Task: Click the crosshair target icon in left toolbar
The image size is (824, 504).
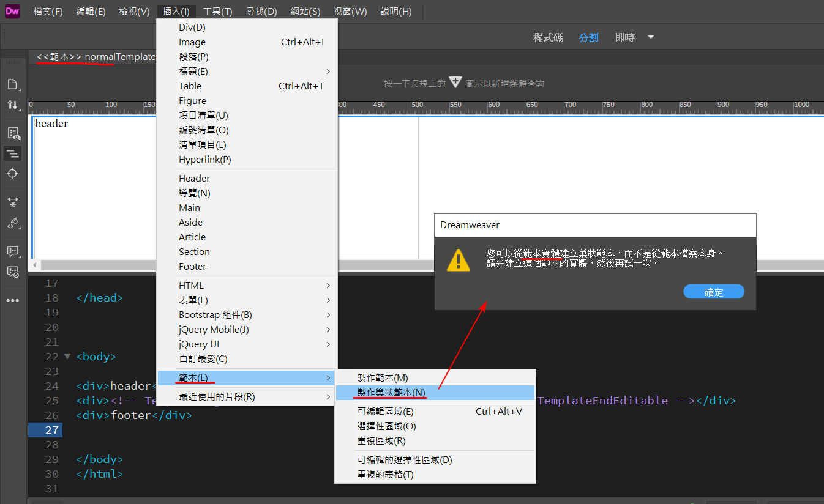Action: point(13,174)
